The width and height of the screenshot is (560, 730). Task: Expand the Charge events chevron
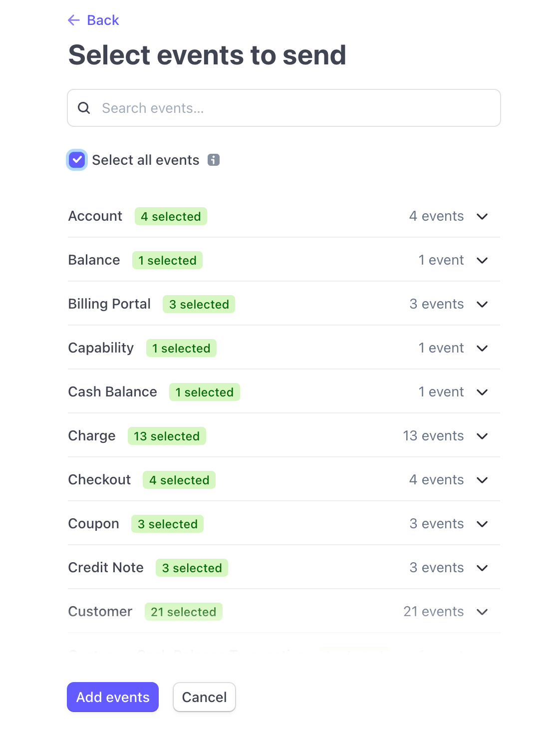point(482,436)
